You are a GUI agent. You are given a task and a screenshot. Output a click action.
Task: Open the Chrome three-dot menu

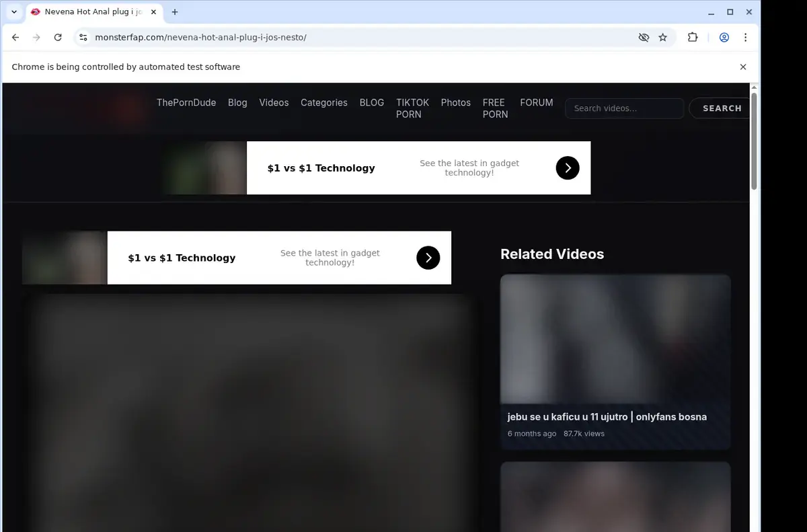click(x=745, y=38)
